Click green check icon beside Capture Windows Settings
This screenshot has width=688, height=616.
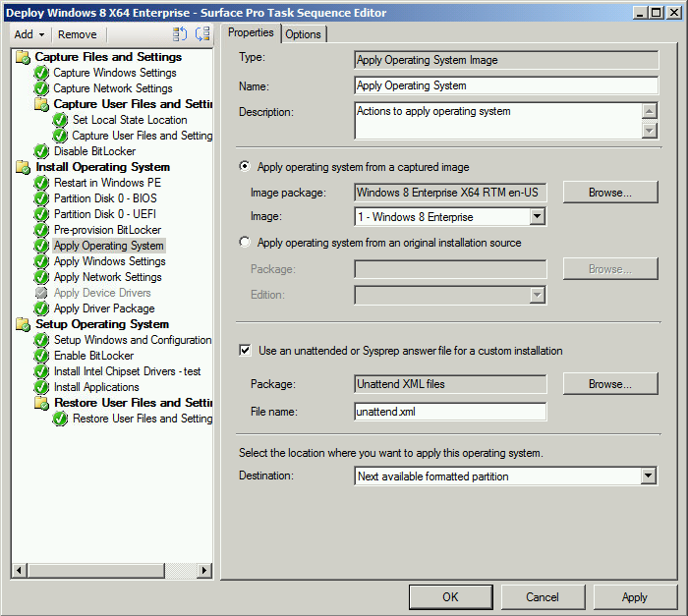(41, 73)
